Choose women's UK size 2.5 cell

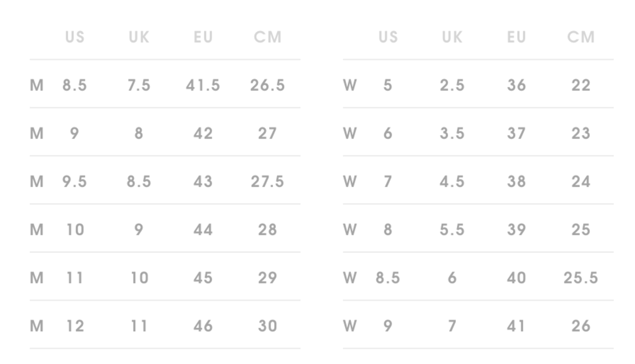[452, 85]
